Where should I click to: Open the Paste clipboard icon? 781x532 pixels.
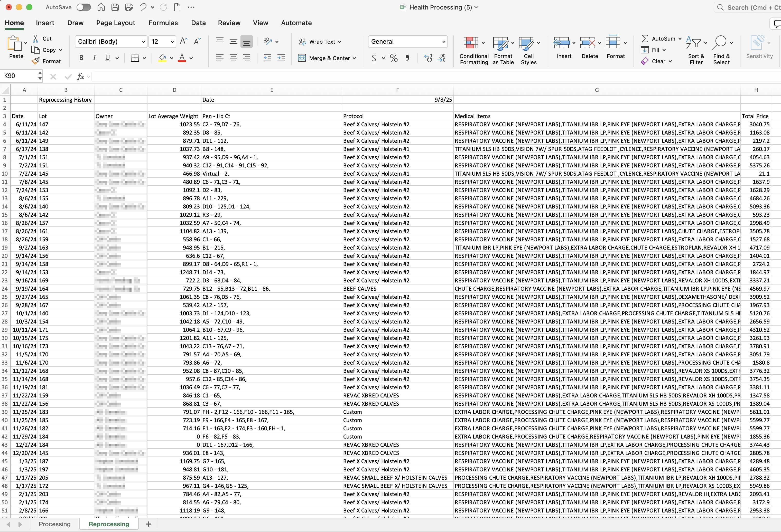click(14, 44)
